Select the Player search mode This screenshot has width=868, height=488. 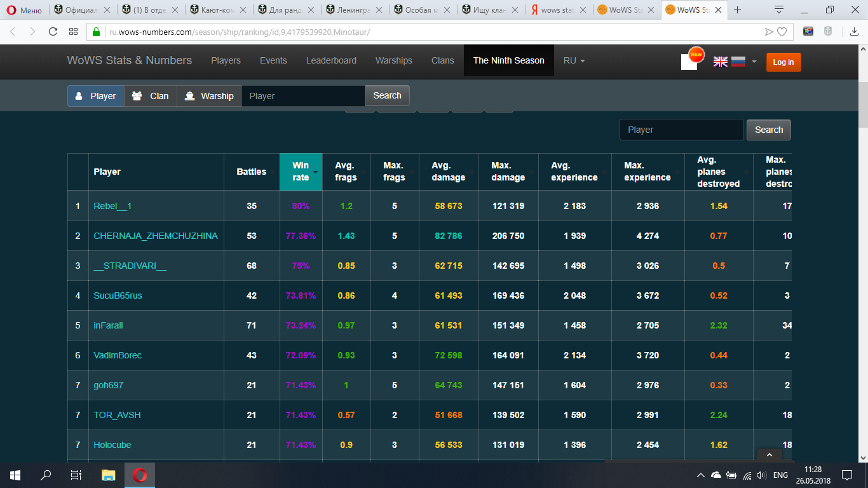pos(96,96)
